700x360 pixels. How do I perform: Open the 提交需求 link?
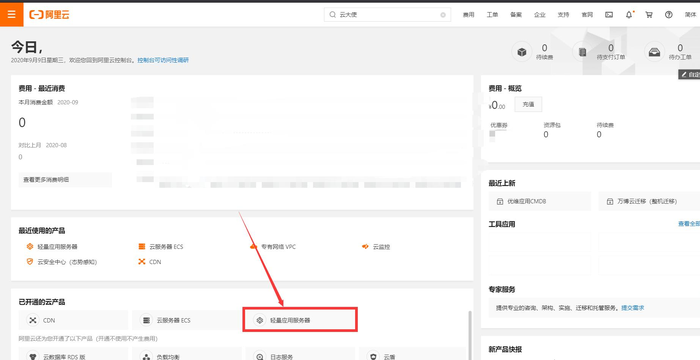coord(633,308)
